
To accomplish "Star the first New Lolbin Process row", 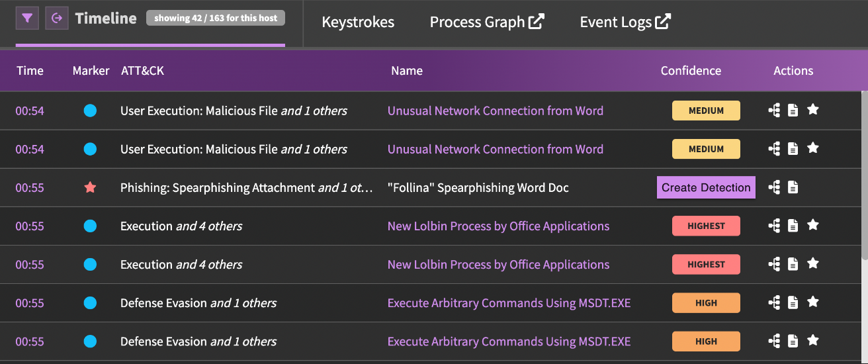I will (813, 226).
